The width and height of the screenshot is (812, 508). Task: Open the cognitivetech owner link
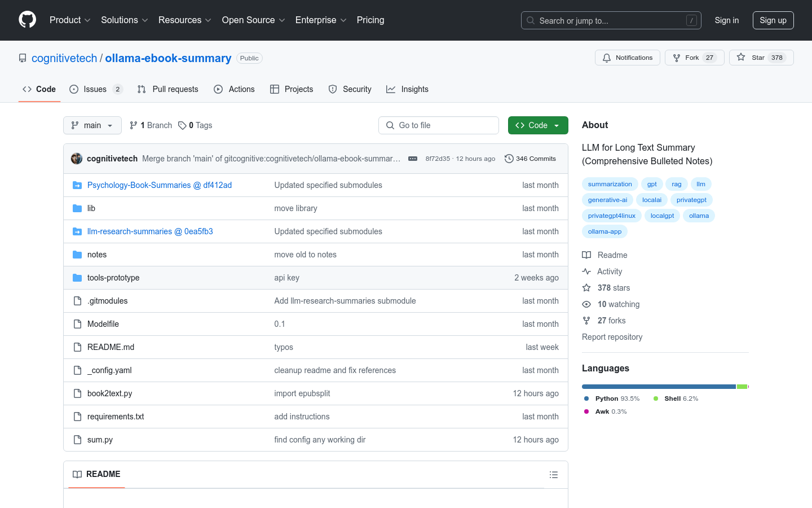click(64, 58)
